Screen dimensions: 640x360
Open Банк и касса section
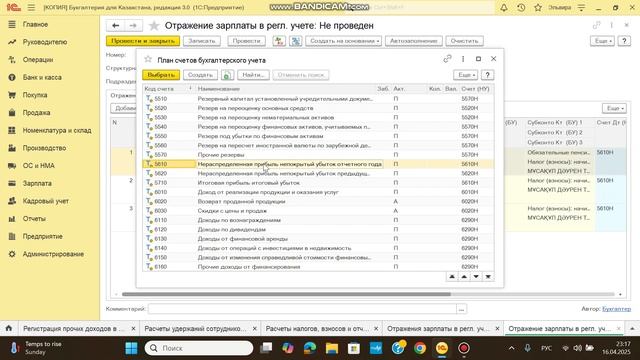pyautogui.click(x=42, y=77)
